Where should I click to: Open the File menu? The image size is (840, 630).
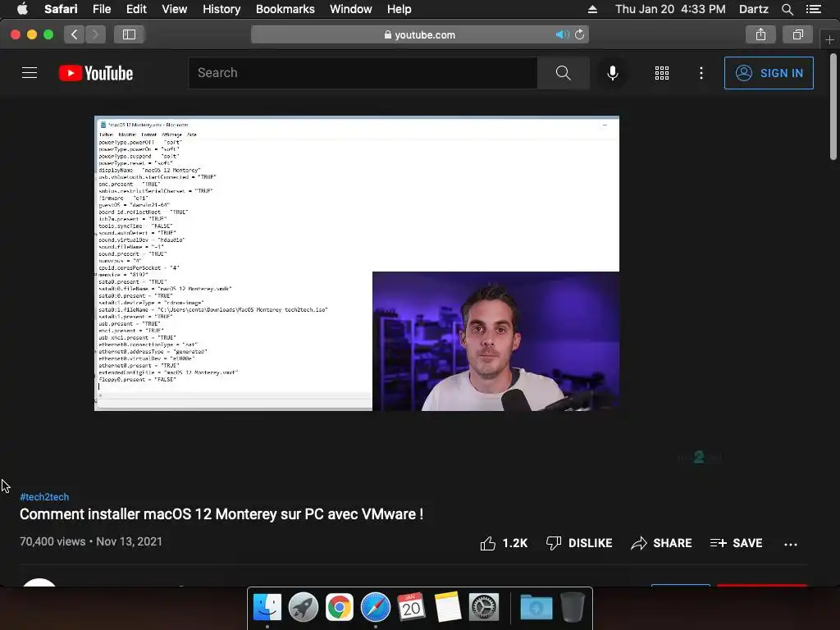[x=102, y=9]
